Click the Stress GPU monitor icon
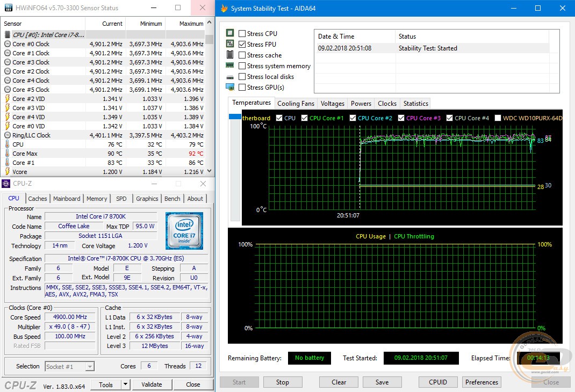Screen dimensions: 575x392 tap(230, 87)
